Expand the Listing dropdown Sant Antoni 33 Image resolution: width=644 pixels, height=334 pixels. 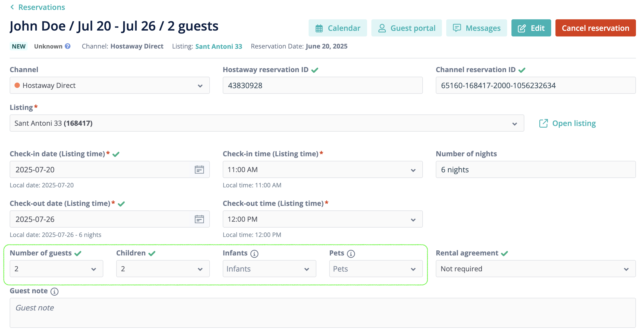click(x=267, y=123)
